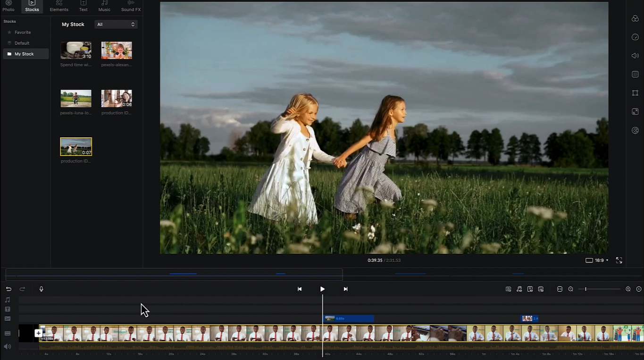This screenshot has width=644, height=360.
Task: Select the voiceover microphone tool
Action: [x=41, y=289]
